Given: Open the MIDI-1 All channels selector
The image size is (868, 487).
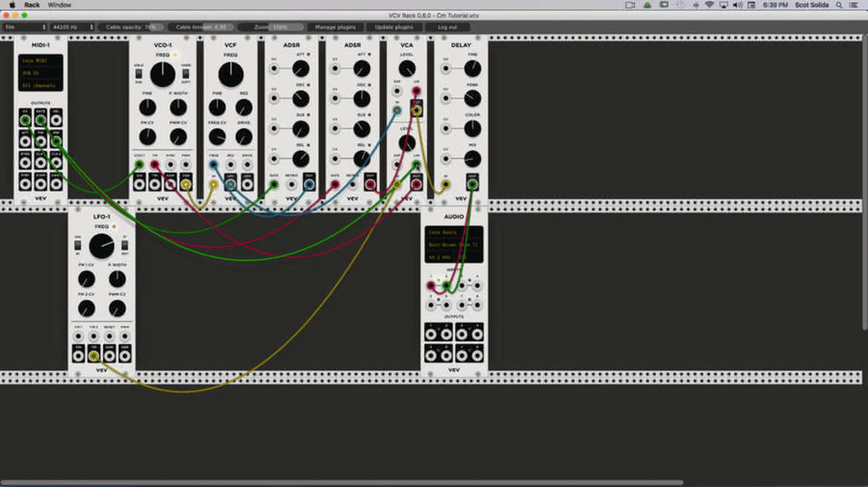Looking at the screenshot, I should click(40, 85).
